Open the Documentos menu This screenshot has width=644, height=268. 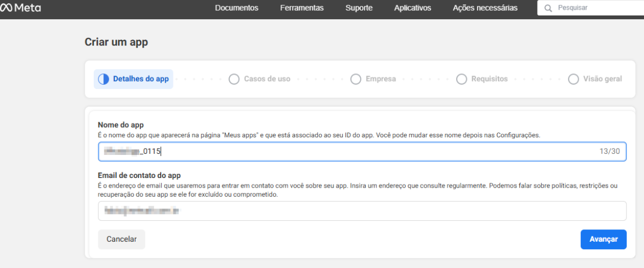[236, 8]
